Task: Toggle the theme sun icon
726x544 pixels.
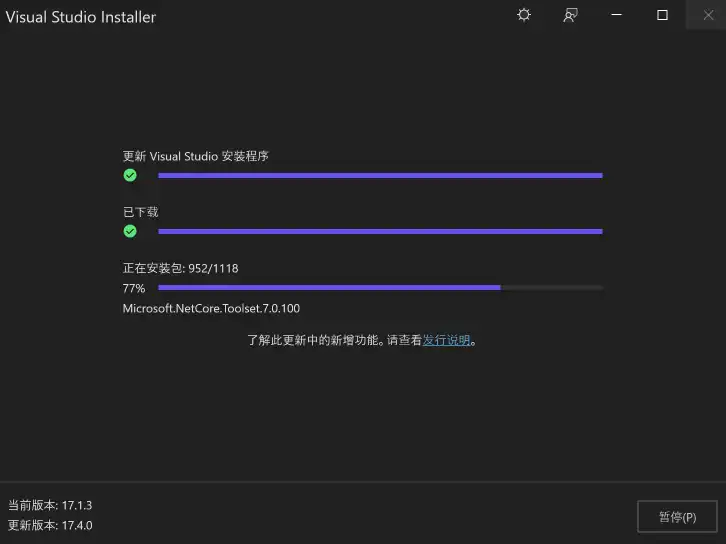Action: click(x=524, y=15)
